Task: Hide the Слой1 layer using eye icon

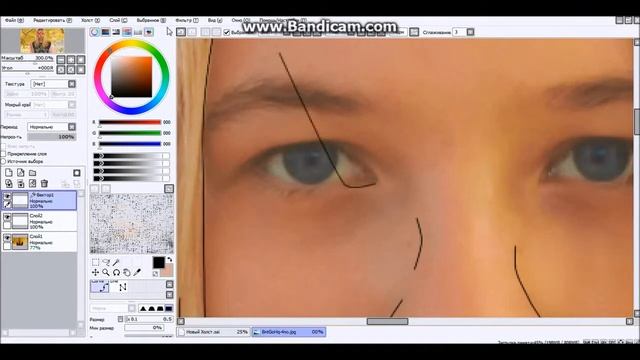Action: [x=7, y=238]
